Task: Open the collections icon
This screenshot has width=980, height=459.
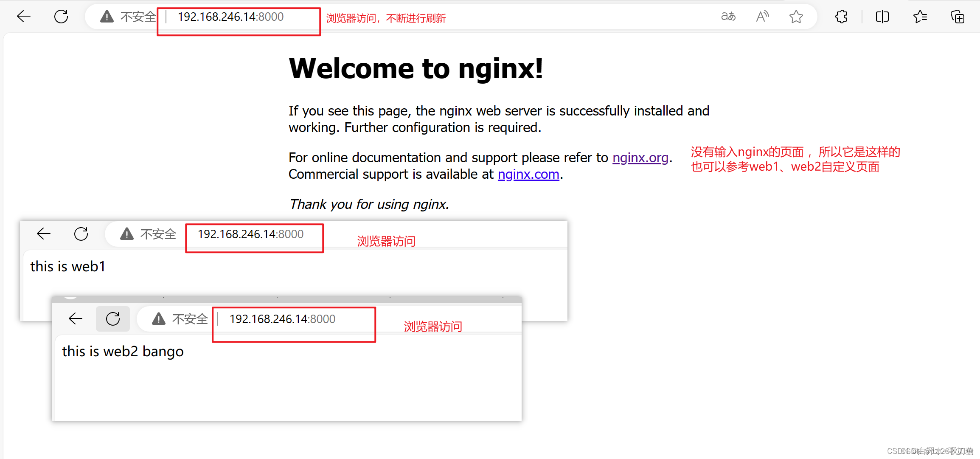Action: 957,17
